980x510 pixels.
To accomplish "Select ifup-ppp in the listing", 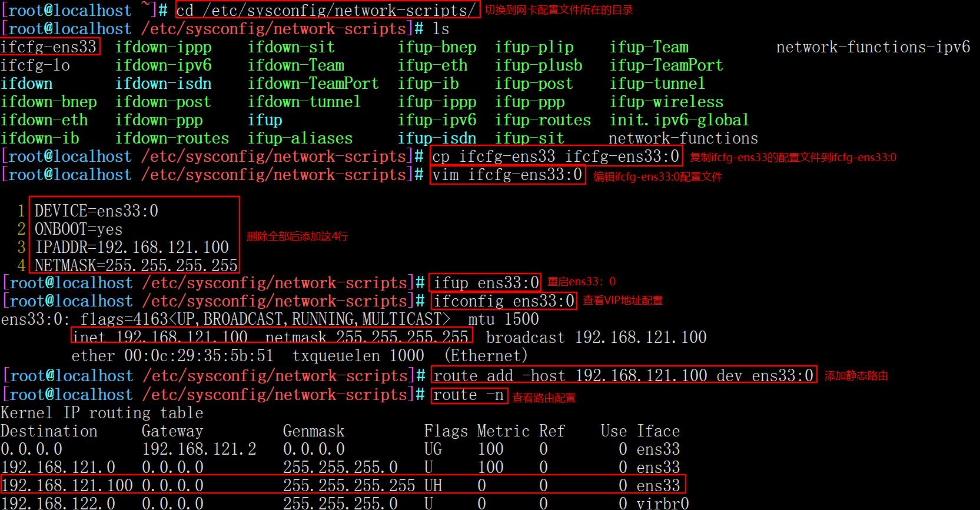I will [x=530, y=102].
